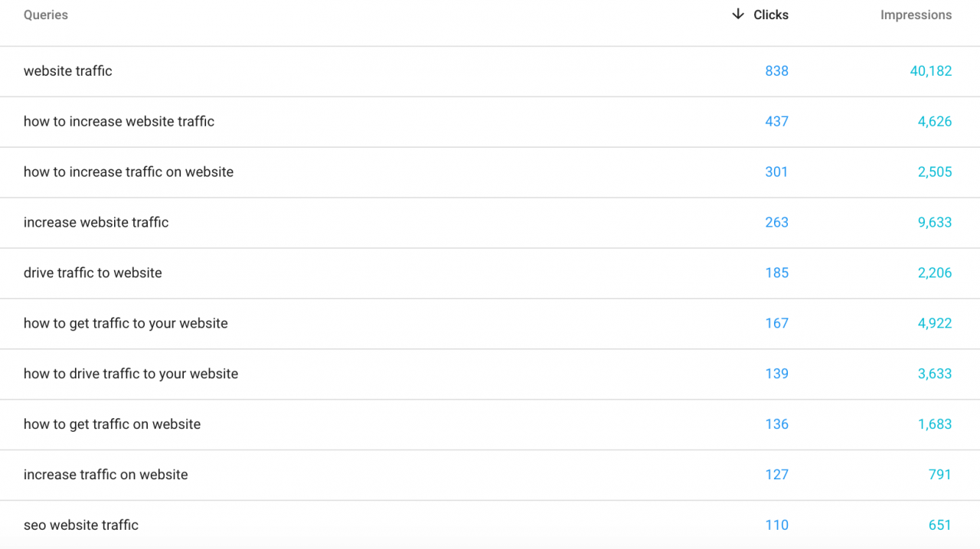Sort table by Clicks column header

click(x=771, y=15)
